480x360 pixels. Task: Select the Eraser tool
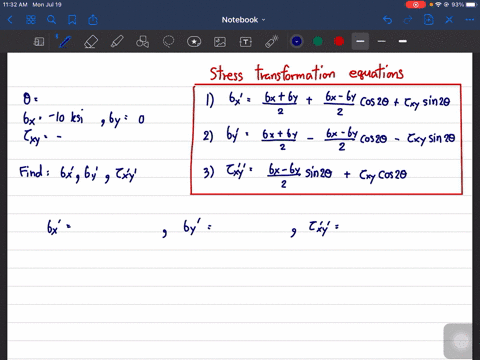click(x=91, y=42)
